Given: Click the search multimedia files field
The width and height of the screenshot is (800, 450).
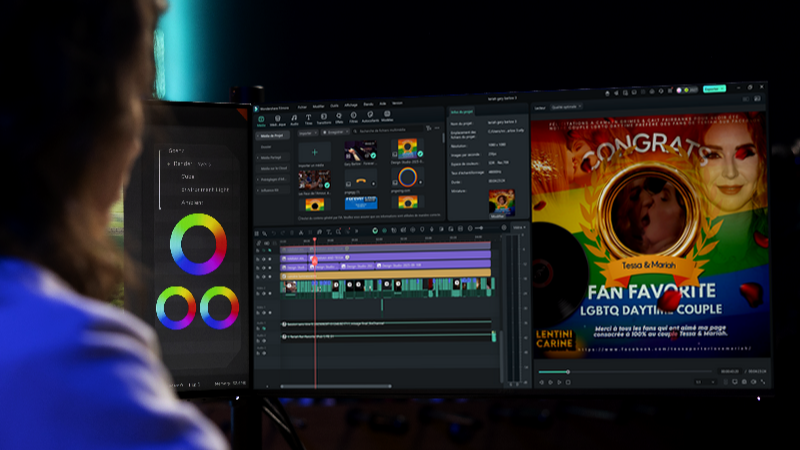Looking at the screenshot, I should 388,130.
